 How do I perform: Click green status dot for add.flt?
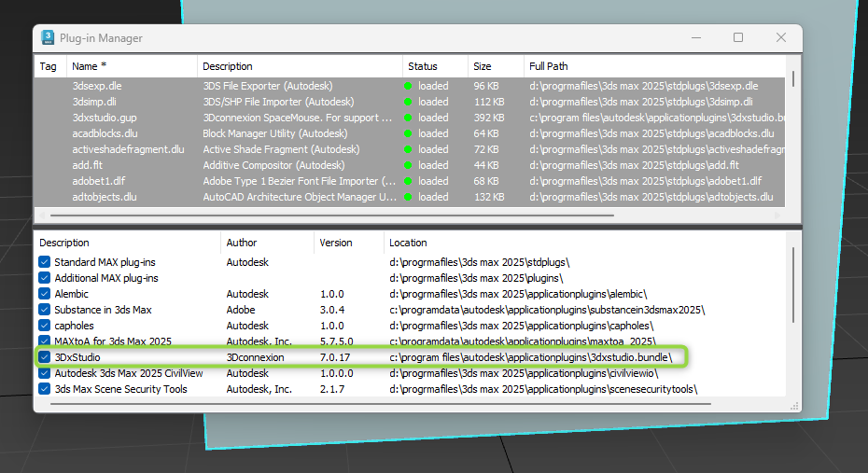point(408,165)
